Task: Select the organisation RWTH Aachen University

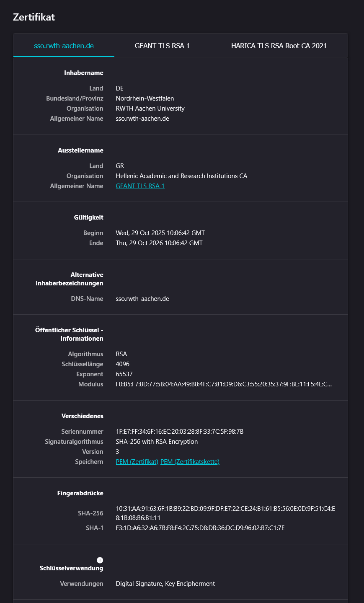Action: [150, 108]
